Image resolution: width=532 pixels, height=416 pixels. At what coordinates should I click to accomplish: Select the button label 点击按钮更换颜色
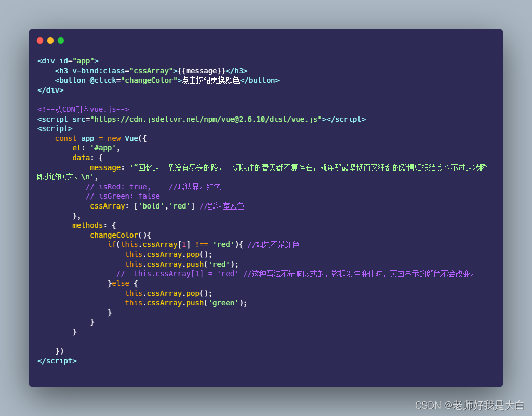point(211,81)
